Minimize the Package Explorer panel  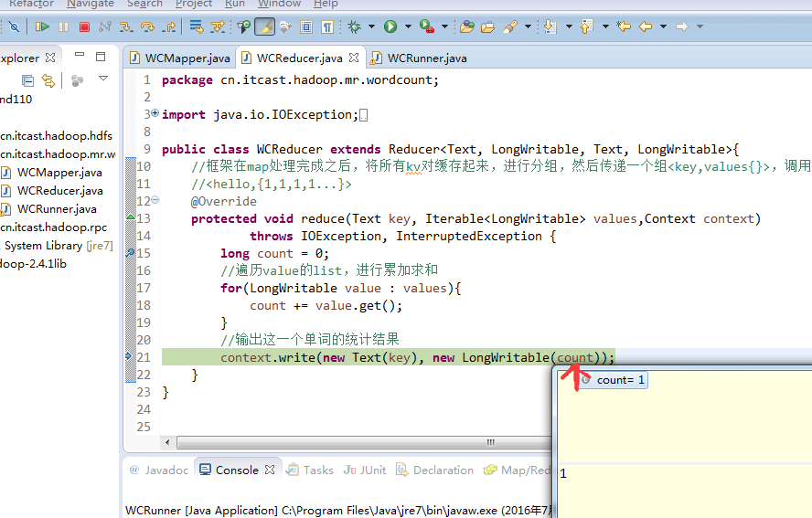click(80, 54)
